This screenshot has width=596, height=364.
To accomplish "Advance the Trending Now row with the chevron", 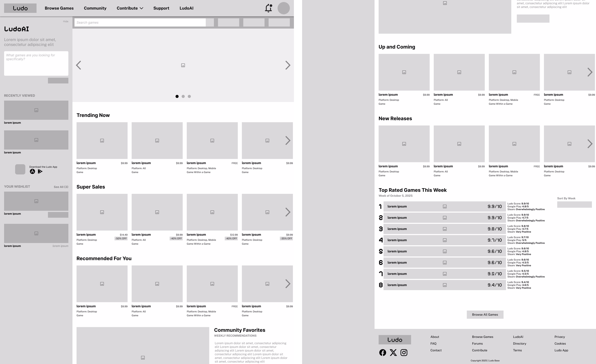I will [x=288, y=140].
